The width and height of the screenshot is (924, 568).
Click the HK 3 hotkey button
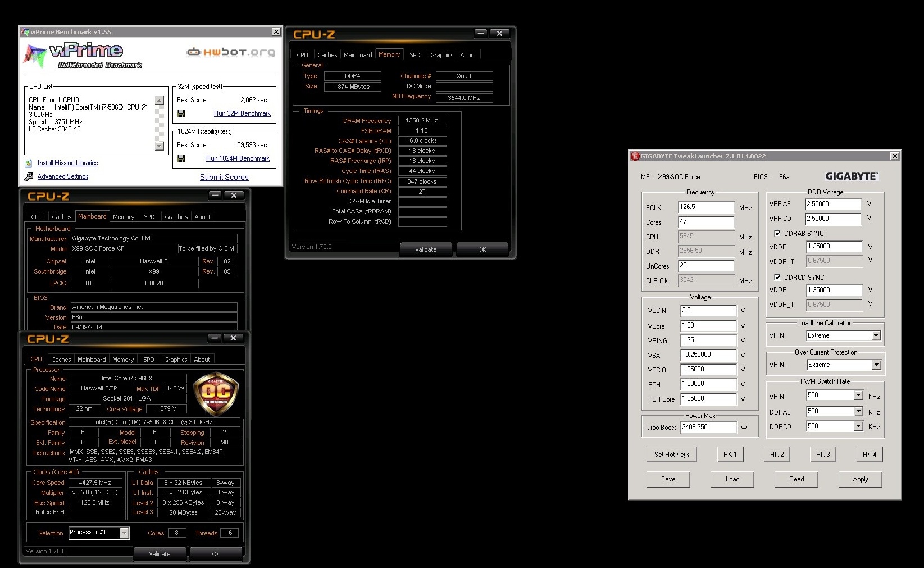click(823, 455)
